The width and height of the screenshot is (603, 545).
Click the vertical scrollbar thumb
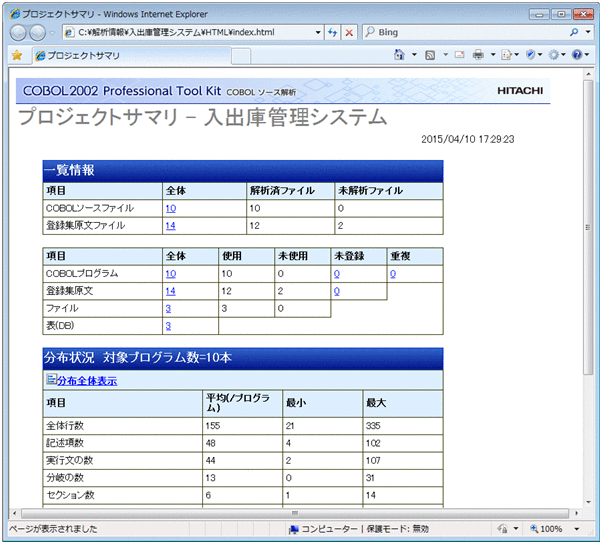click(588, 227)
